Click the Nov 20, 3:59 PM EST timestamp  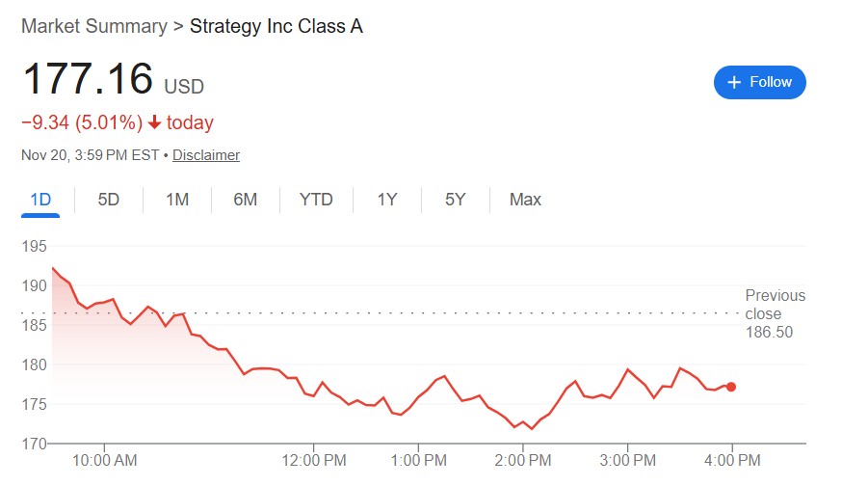pyautogui.click(x=90, y=154)
